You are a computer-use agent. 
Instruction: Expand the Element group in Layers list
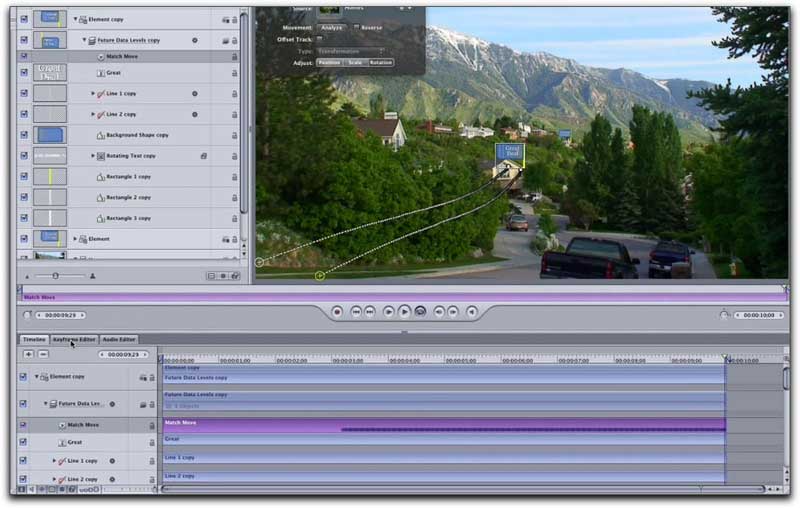75,239
